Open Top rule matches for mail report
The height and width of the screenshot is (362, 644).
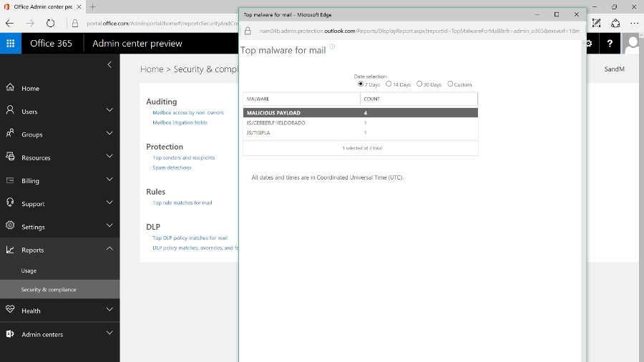(x=182, y=202)
